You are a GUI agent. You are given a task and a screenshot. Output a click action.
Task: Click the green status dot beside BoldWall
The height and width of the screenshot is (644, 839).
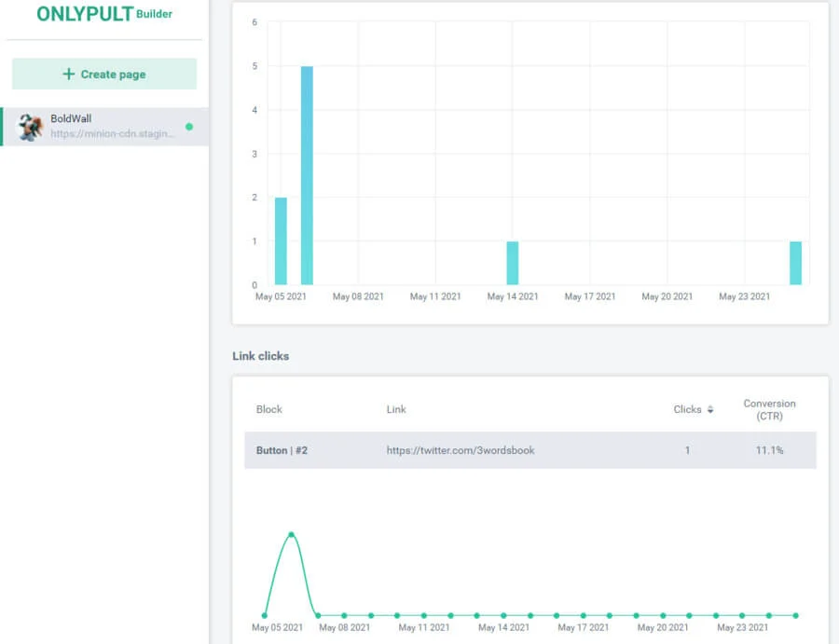pos(189,127)
